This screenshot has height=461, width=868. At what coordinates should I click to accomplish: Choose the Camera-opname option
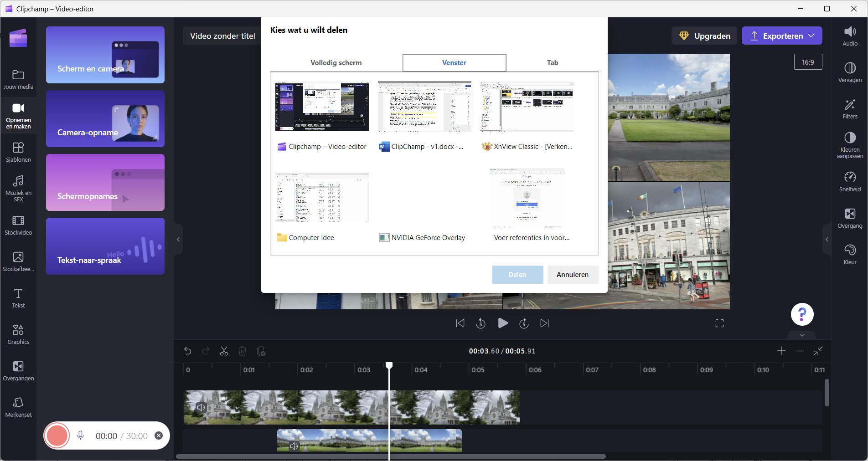[x=105, y=118]
